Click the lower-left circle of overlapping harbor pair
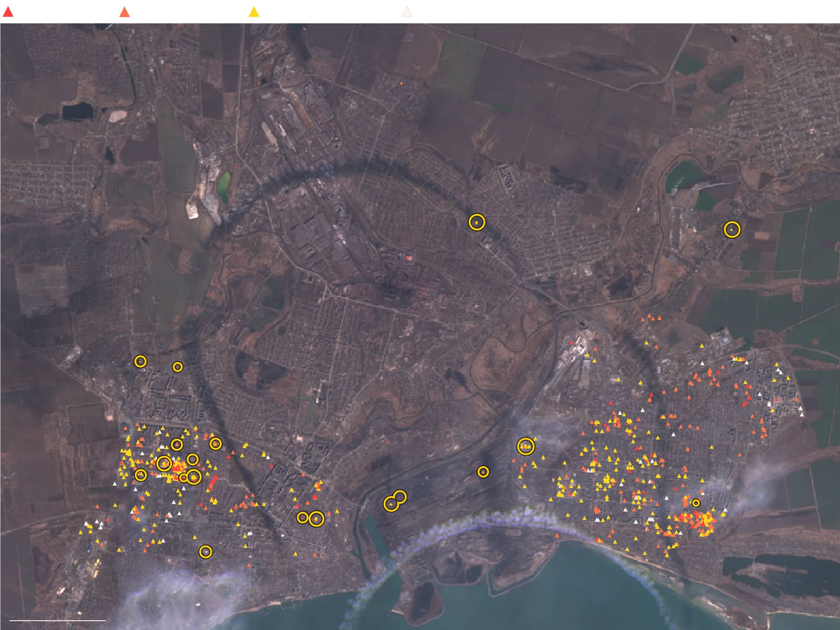 tap(391, 504)
